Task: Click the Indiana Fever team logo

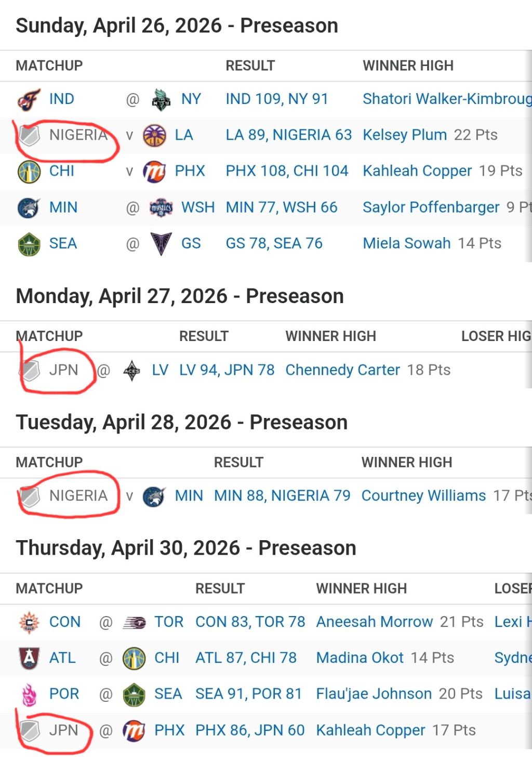Action: pyautogui.click(x=29, y=99)
